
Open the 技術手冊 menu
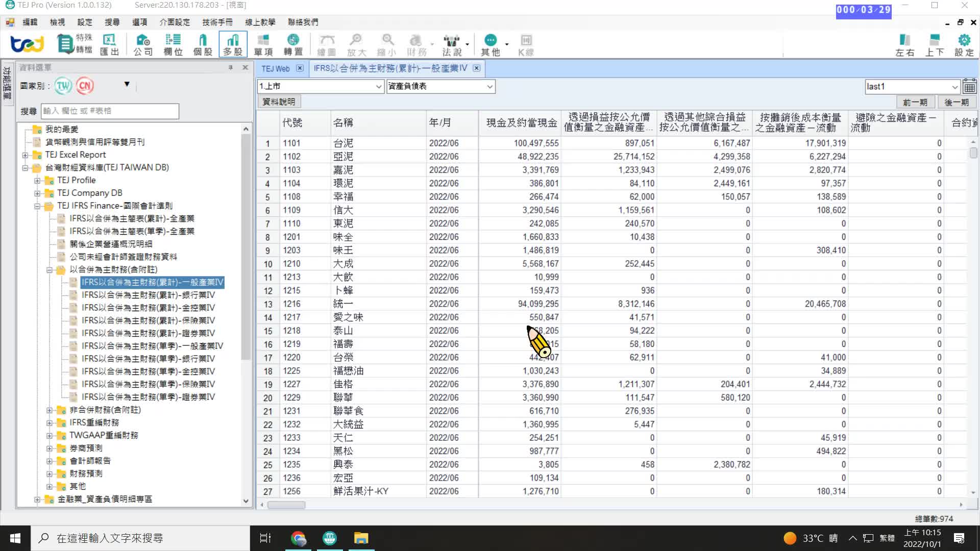217,22
